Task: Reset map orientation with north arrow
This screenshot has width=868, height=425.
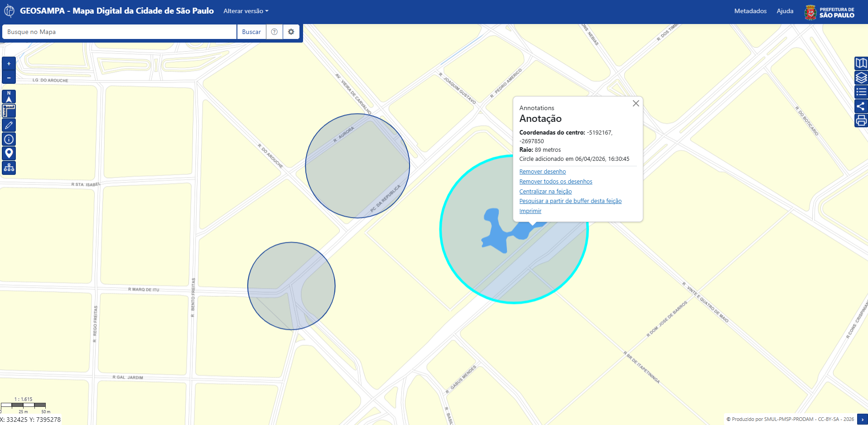Action: click(9, 97)
